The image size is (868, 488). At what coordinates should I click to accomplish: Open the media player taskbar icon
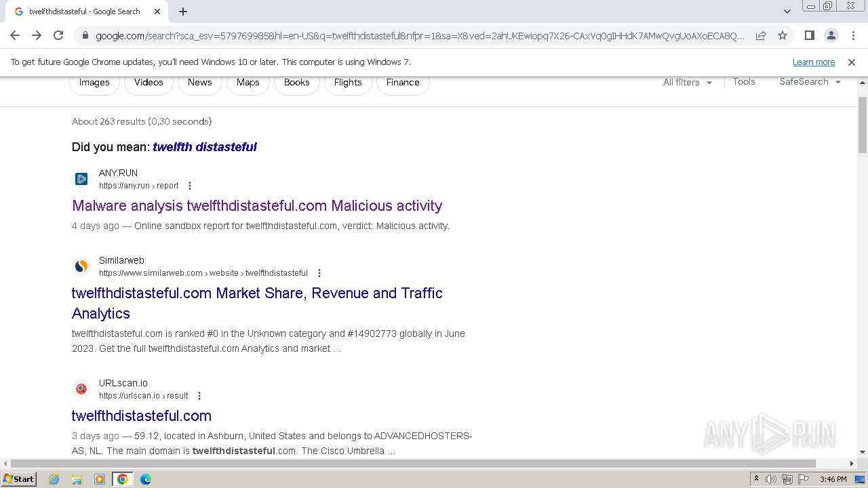tap(100, 479)
